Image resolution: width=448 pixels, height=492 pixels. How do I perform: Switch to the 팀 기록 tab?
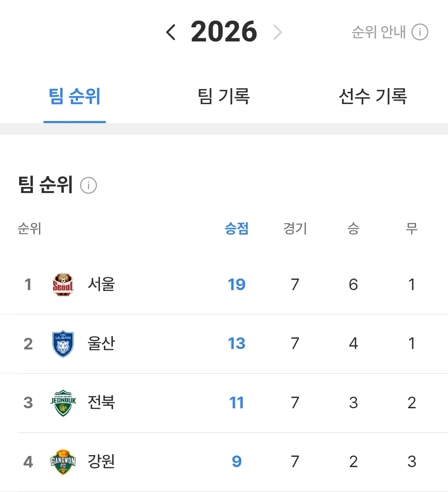(x=224, y=96)
